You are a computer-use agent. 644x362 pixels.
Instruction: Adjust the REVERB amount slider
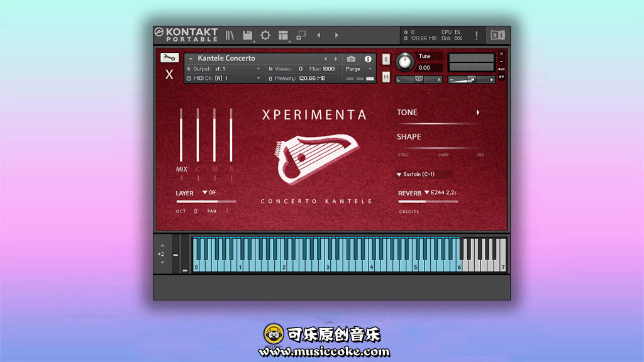[x=428, y=202]
